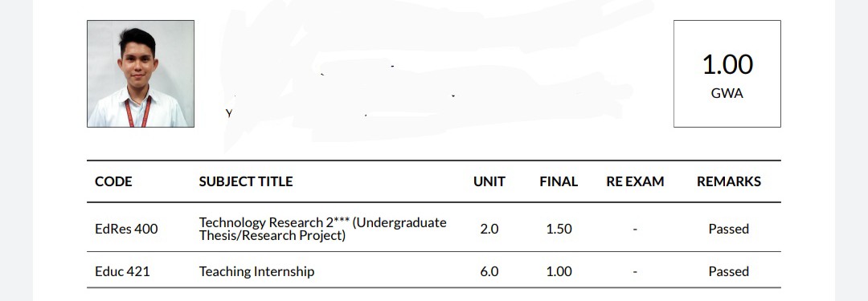Click the RE EXAM column header

coord(635,181)
